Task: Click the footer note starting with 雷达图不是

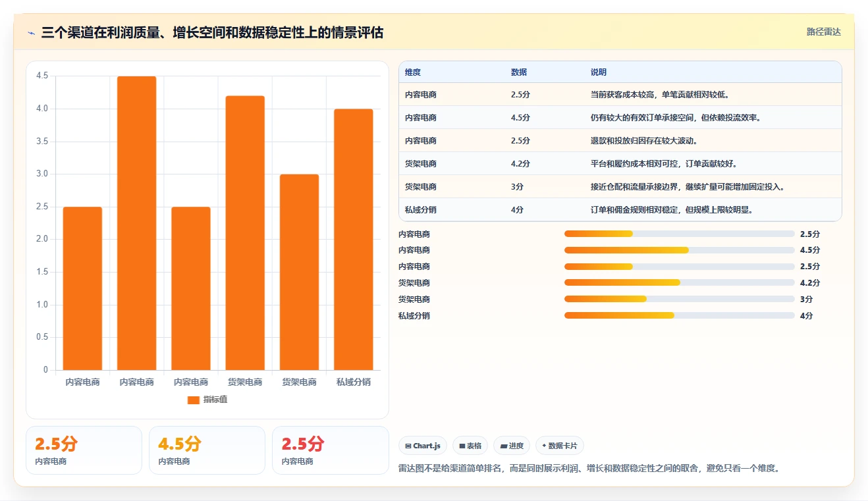Action: tap(589, 469)
